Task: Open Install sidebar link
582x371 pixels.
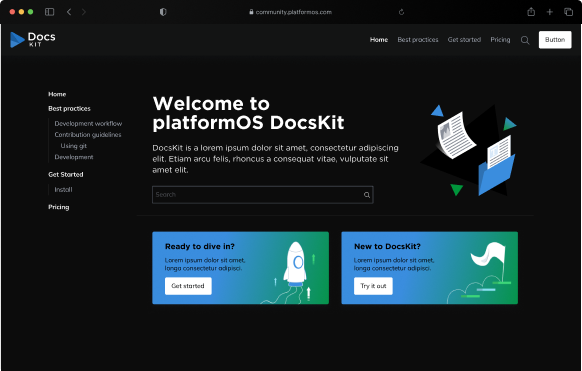Action: tap(63, 190)
